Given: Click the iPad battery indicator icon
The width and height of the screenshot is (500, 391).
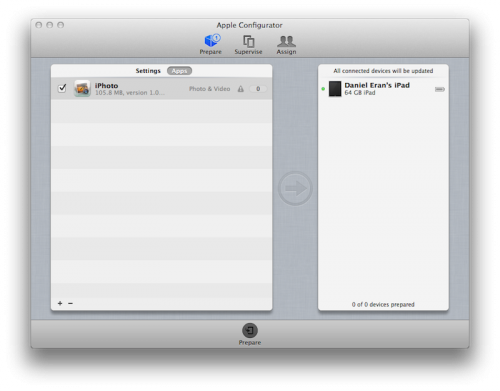Looking at the screenshot, I should click(x=440, y=89).
